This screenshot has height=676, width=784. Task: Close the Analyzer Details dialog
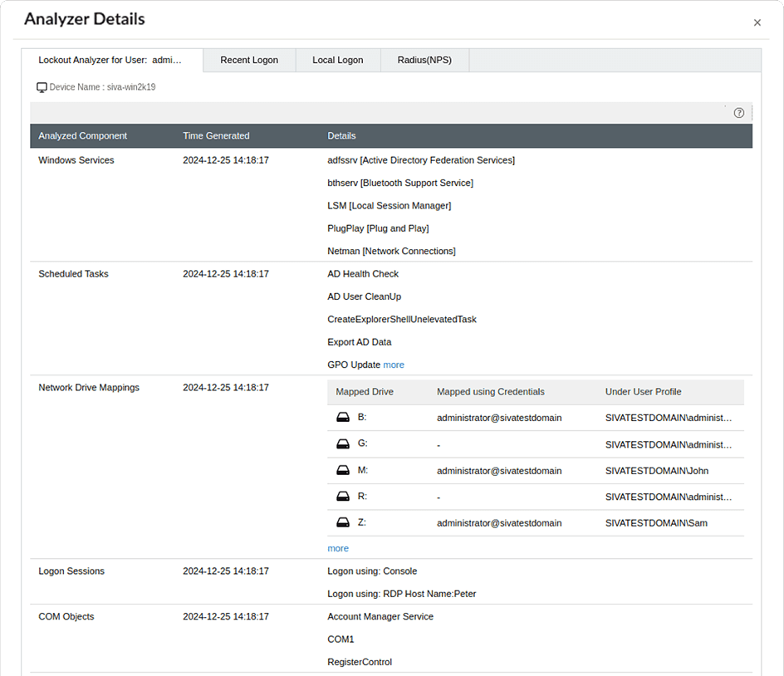[757, 22]
